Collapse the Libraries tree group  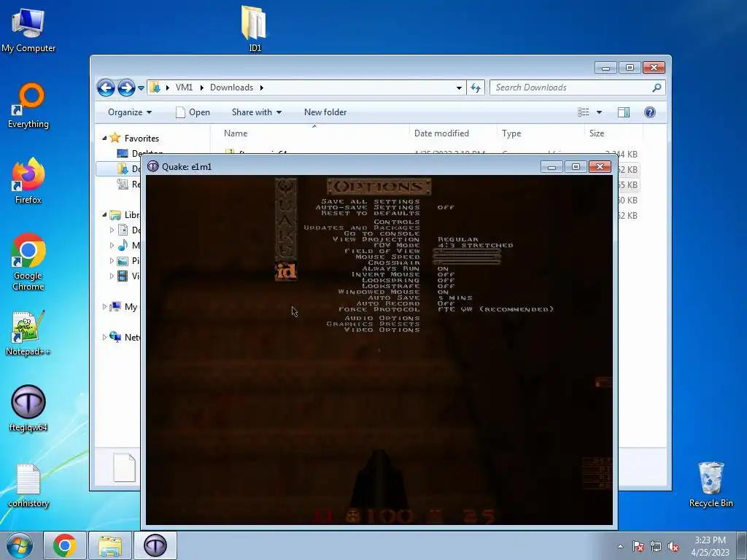[104, 215]
